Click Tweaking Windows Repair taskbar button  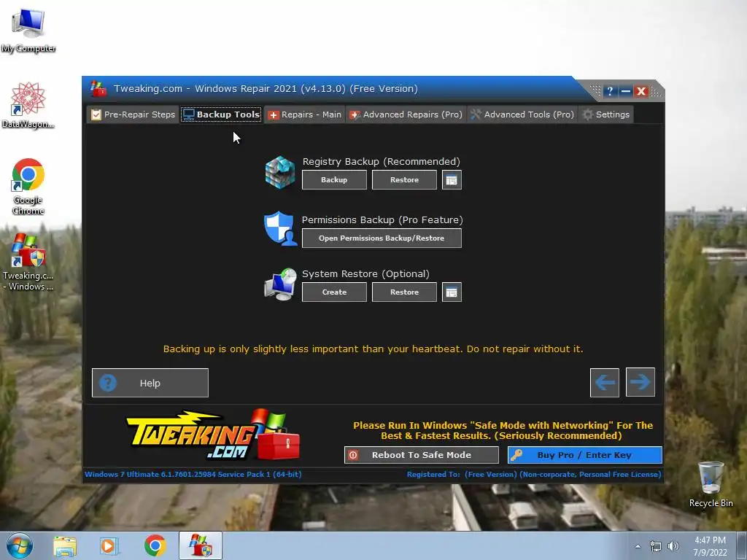click(x=201, y=545)
